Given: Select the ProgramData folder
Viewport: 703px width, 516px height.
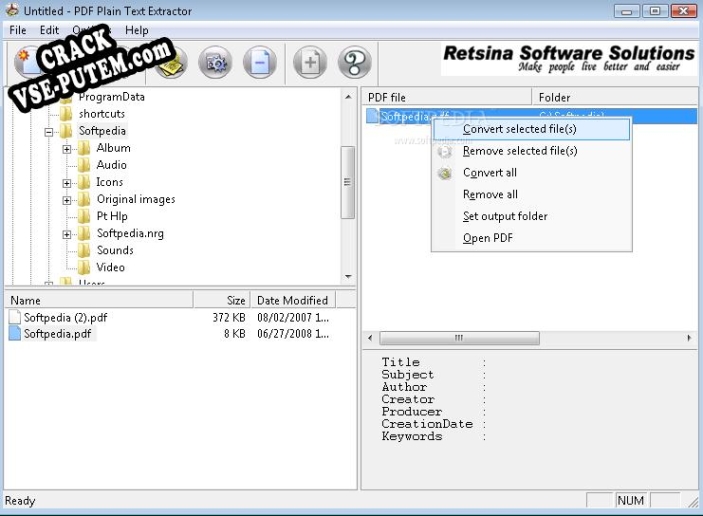Looking at the screenshot, I should click(x=112, y=97).
